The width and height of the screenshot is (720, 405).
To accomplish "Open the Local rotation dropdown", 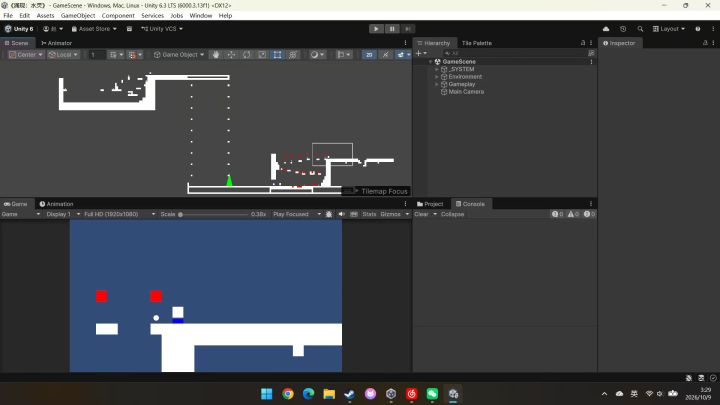I will tap(63, 55).
